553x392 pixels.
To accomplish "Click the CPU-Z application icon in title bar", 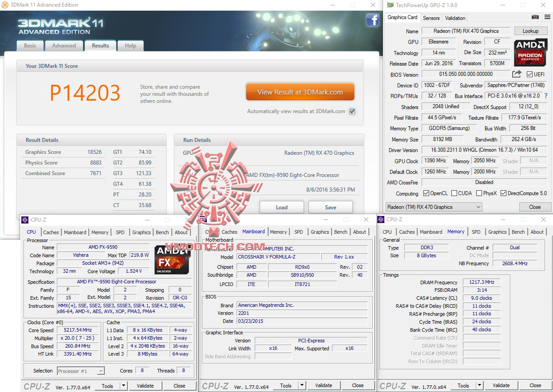I will click(24, 220).
